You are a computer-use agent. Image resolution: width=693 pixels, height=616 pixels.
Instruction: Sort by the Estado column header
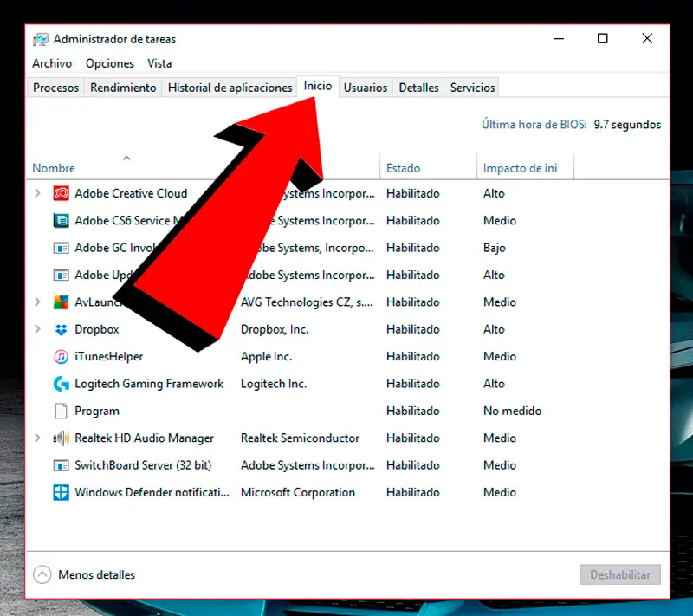(403, 168)
